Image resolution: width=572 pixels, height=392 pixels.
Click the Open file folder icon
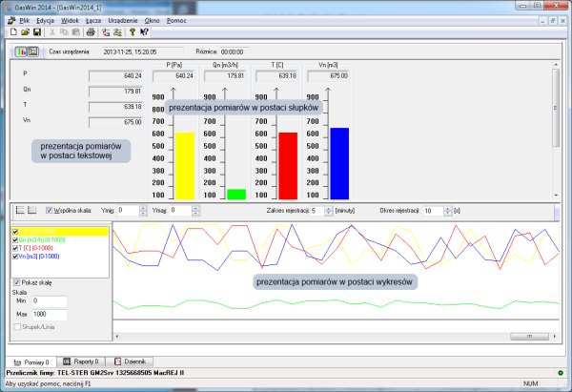point(24,32)
